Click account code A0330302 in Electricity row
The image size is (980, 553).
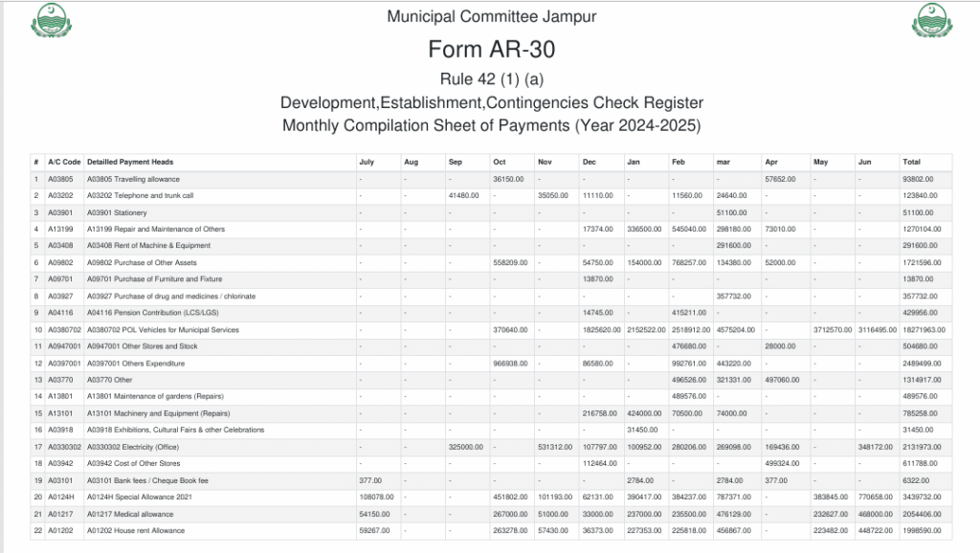(x=64, y=447)
